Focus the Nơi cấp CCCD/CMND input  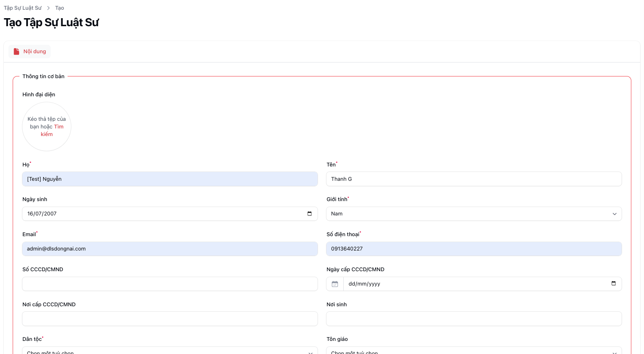pyautogui.click(x=170, y=319)
